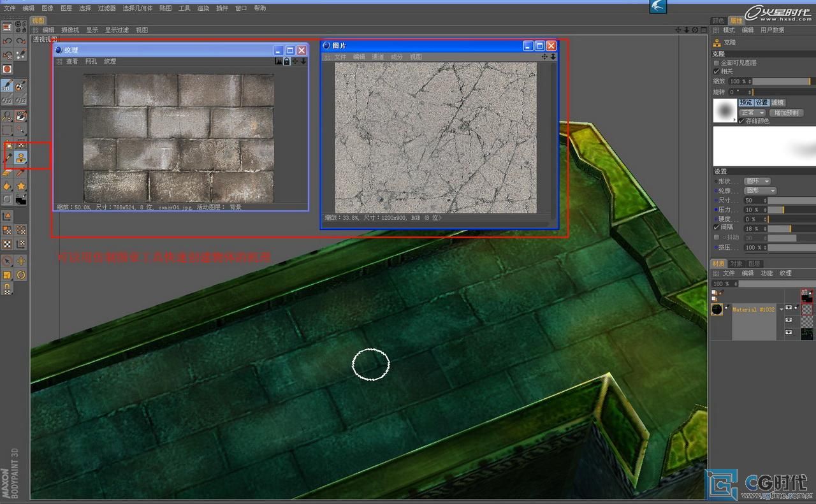The width and height of the screenshot is (816, 504).
Task: Select the projection painting icon beside 3D brush
Action: pos(21,85)
